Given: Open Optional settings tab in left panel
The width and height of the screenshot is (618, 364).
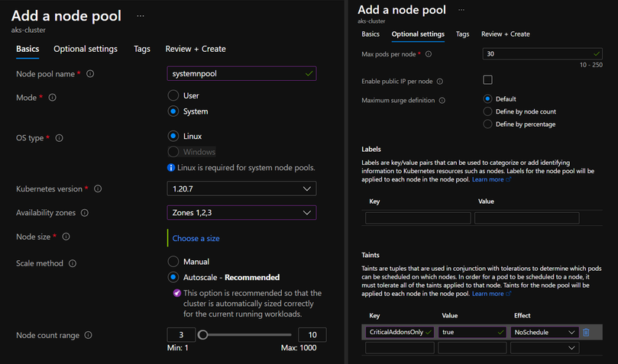Looking at the screenshot, I should (x=86, y=49).
